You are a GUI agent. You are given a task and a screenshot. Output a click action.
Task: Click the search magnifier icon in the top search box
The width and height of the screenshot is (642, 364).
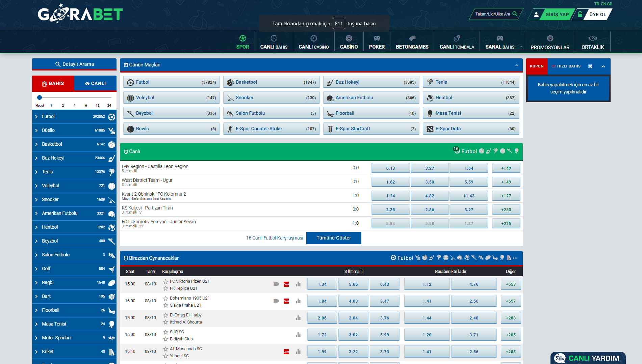(x=515, y=14)
